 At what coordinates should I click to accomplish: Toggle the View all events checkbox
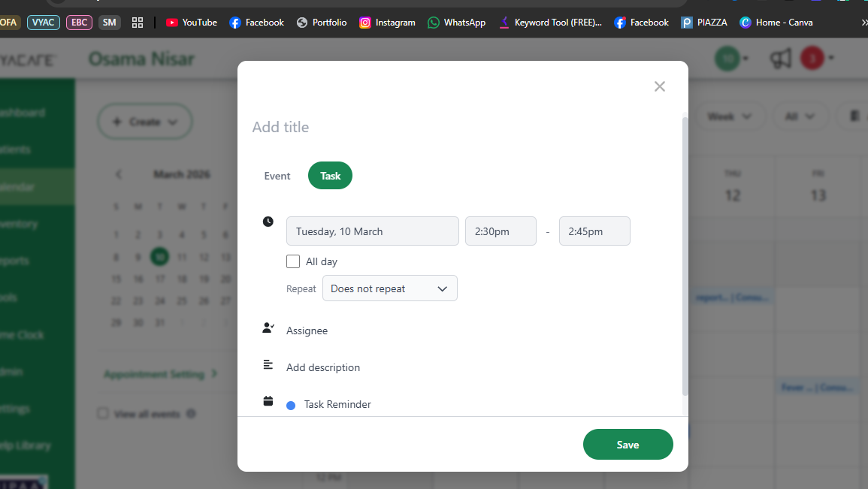pyautogui.click(x=103, y=414)
